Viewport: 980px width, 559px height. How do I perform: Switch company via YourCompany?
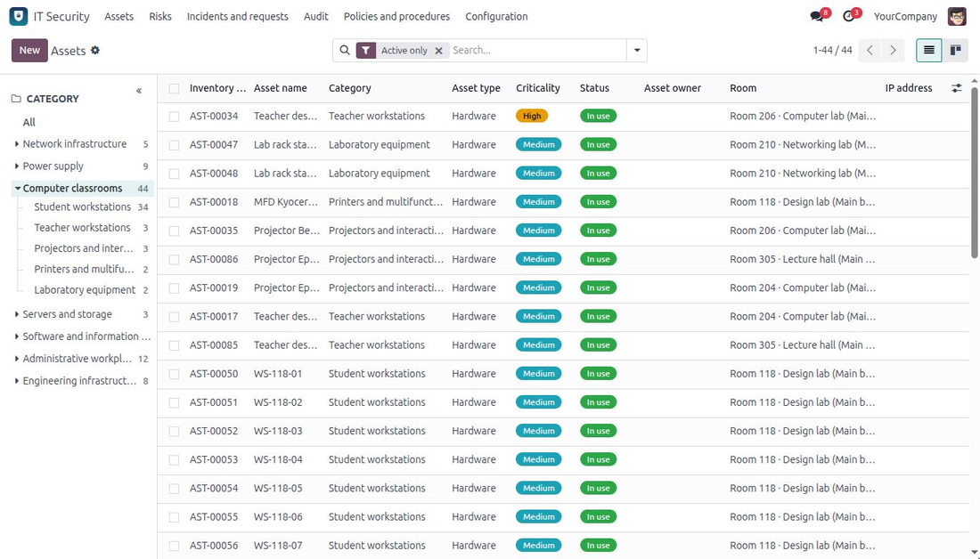tap(905, 16)
